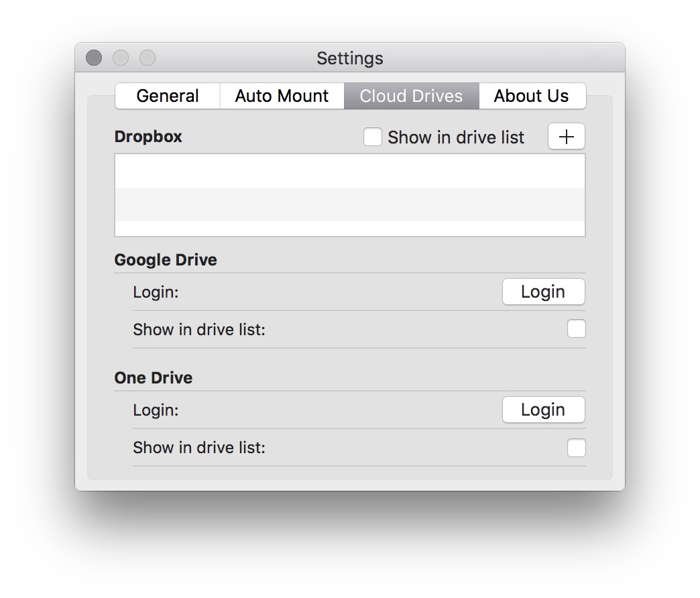Screen dimensions: 700x598
Task: Select the shaded second row in Dropbox list
Action: (349, 204)
